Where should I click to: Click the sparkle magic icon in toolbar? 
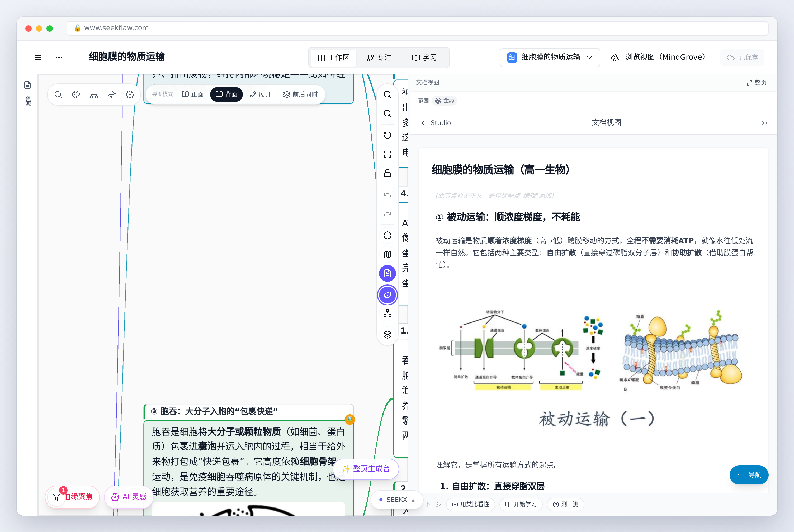112,94
